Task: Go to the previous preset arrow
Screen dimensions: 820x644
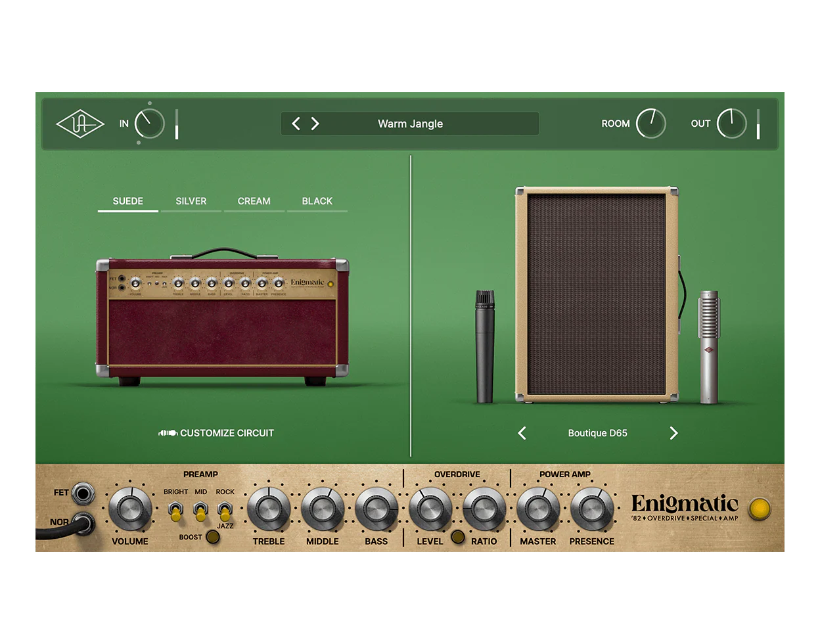Action: tap(296, 124)
